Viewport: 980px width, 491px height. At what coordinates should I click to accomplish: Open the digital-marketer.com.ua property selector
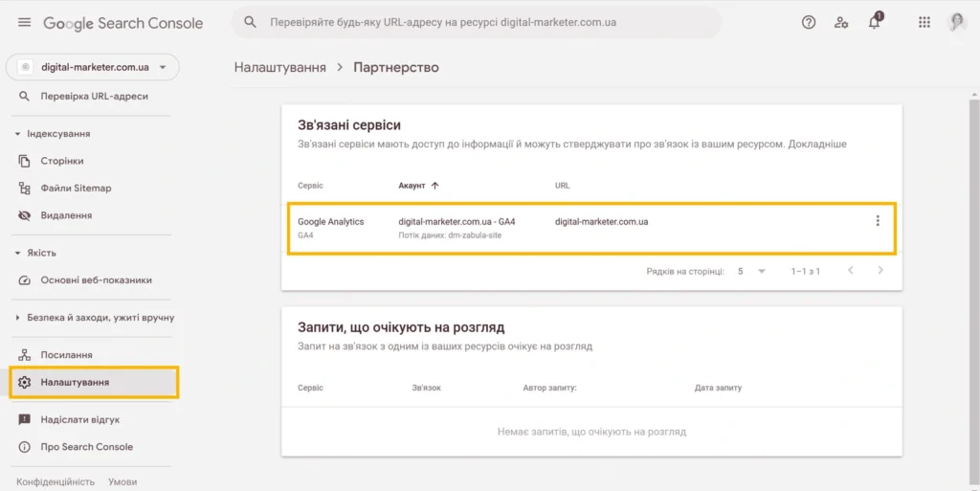[x=93, y=67]
